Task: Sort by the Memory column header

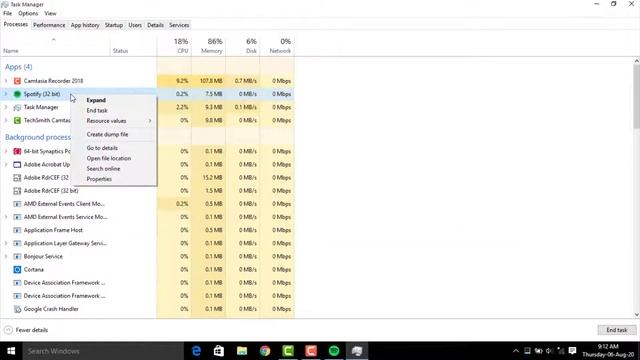Action: pyautogui.click(x=208, y=46)
